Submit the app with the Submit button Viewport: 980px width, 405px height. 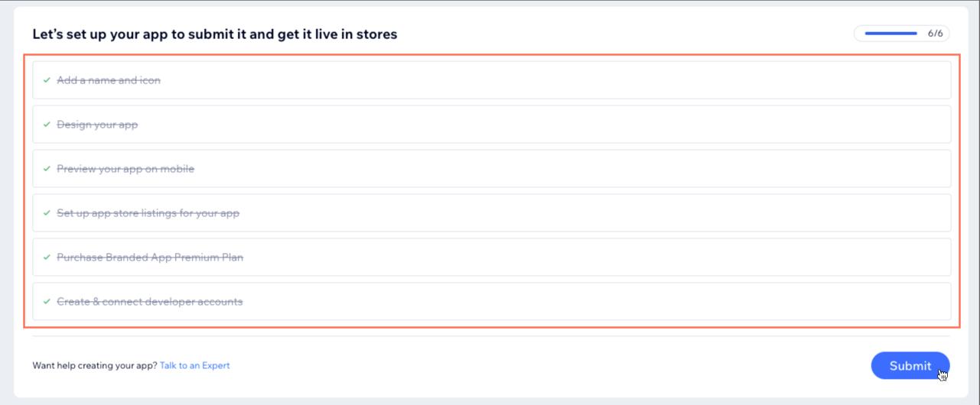click(910, 366)
